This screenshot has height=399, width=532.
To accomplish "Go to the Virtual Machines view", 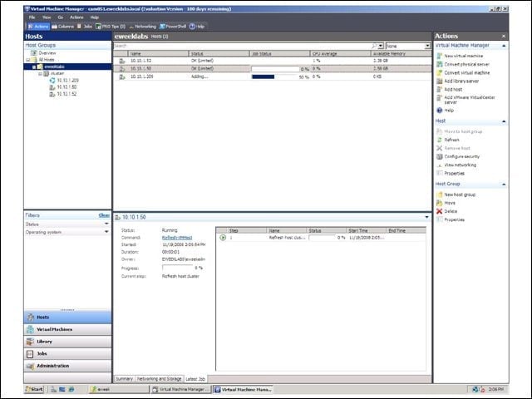I will 67,329.
